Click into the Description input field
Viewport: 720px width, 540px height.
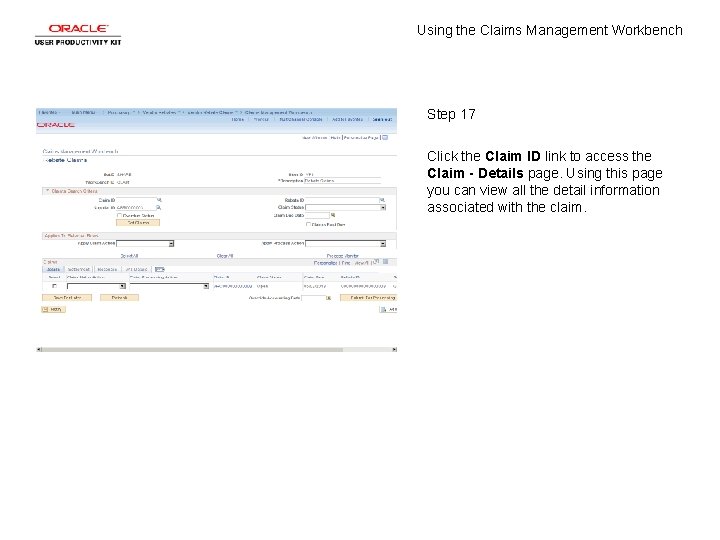click(343, 180)
